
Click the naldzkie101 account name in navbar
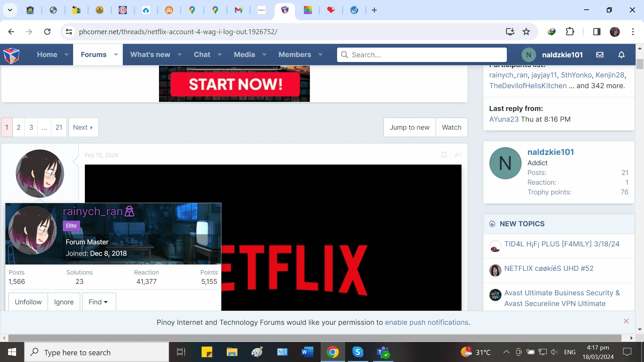point(562,55)
